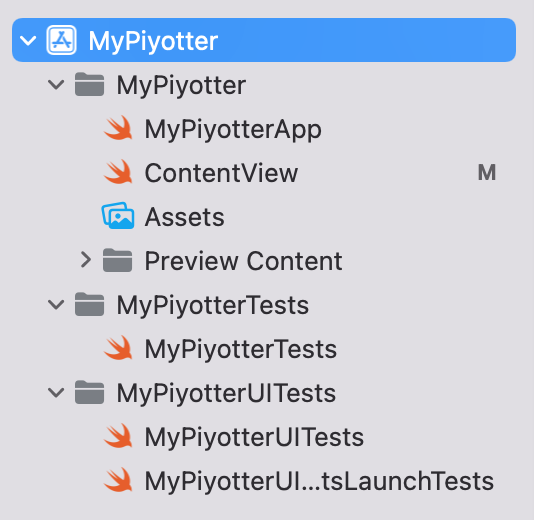The image size is (534, 520).
Task: Click the Xcode project icon beside MyPiyotter
Action: pyautogui.click(x=61, y=40)
